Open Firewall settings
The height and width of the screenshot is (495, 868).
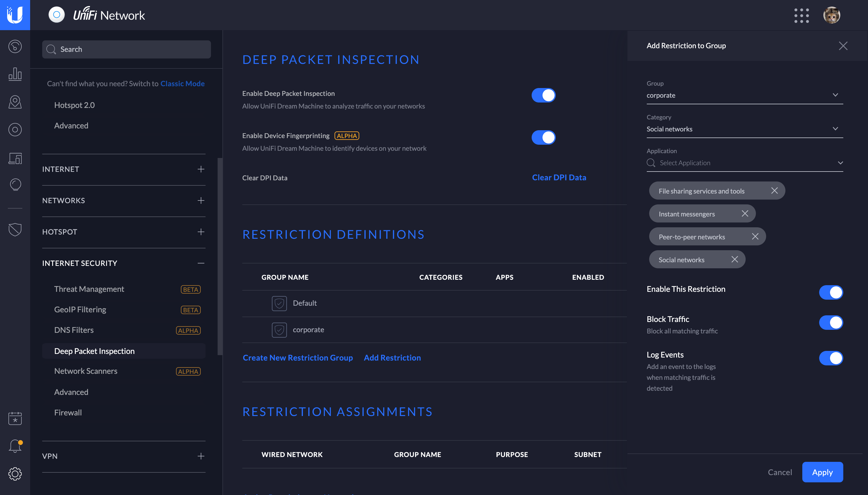pyautogui.click(x=68, y=412)
